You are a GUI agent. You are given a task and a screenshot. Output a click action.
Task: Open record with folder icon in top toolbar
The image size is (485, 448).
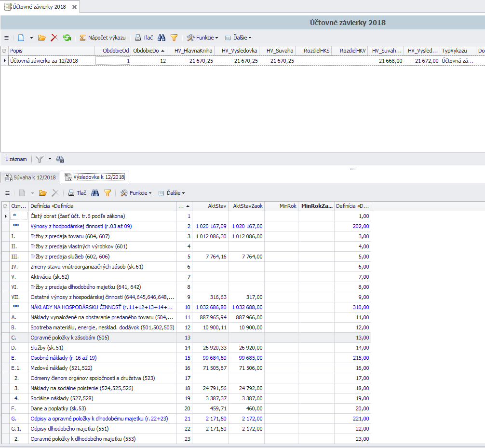[41, 38]
